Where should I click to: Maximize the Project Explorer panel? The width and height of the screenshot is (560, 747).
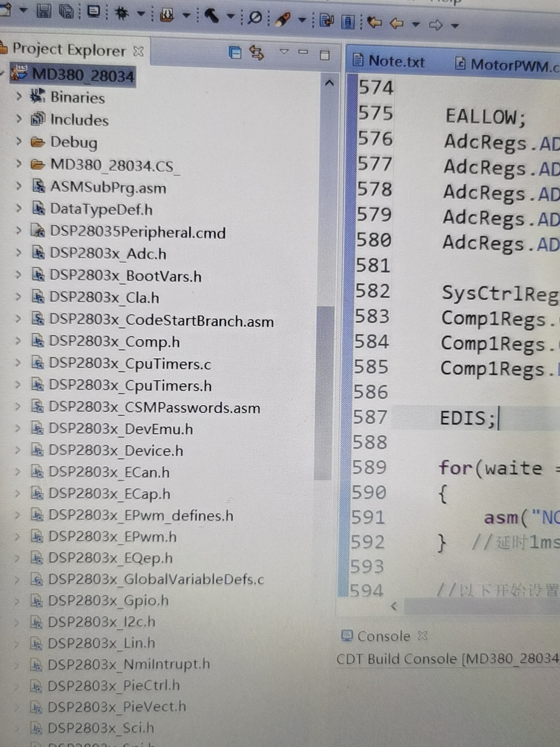[x=325, y=55]
